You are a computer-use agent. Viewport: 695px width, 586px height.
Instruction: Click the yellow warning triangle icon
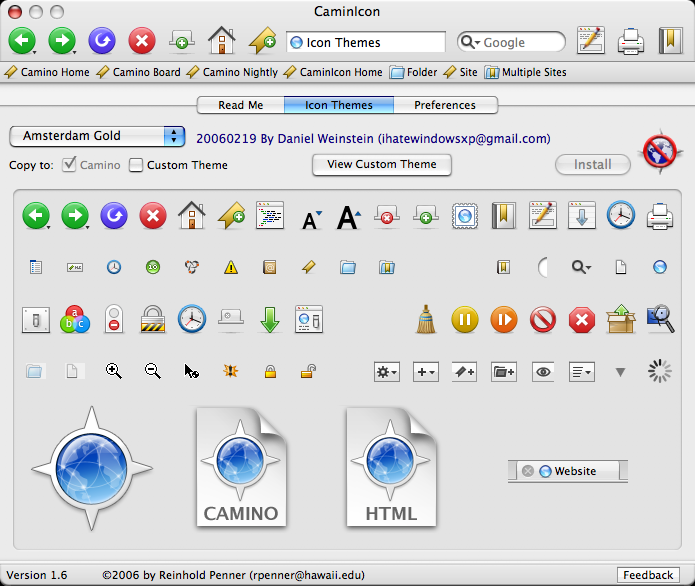click(x=230, y=267)
